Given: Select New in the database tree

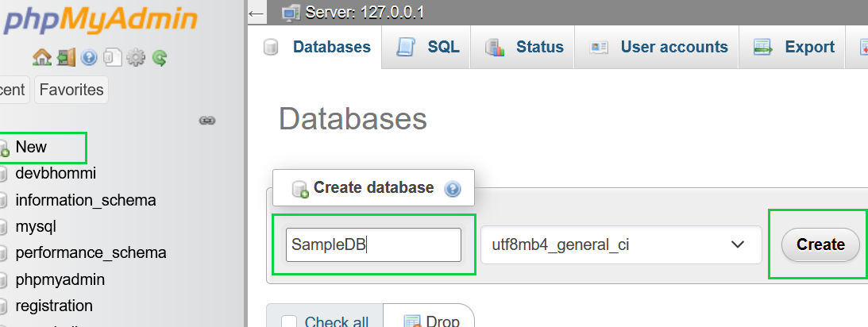Looking at the screenshot, I should [x=31, y=147].
